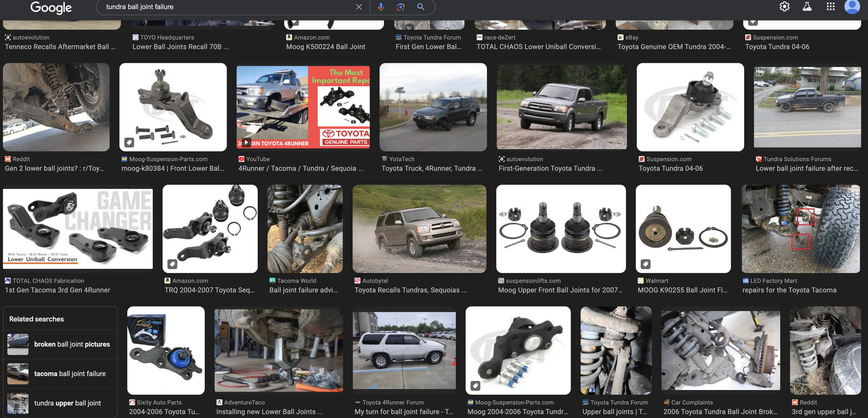Open Autobytel Toyota Recalls Tundras Sequoias image
The height and width of the screenshot is (418, 868).
[x=419, y=229]
